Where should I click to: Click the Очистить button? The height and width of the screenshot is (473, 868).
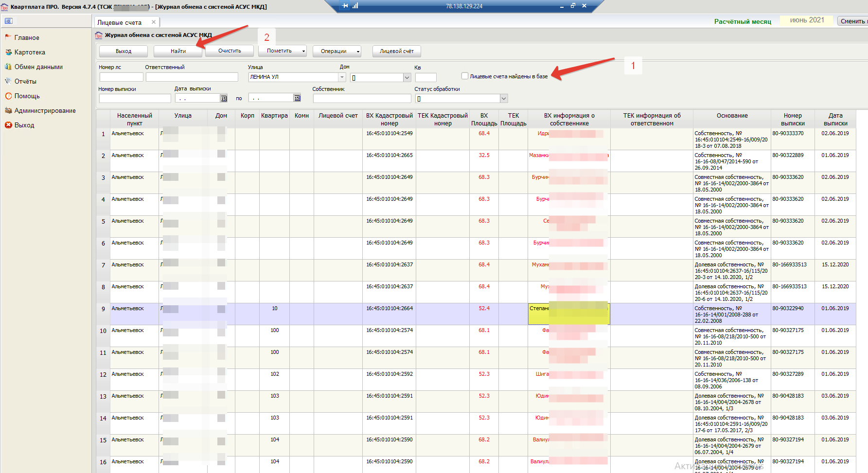230,51
